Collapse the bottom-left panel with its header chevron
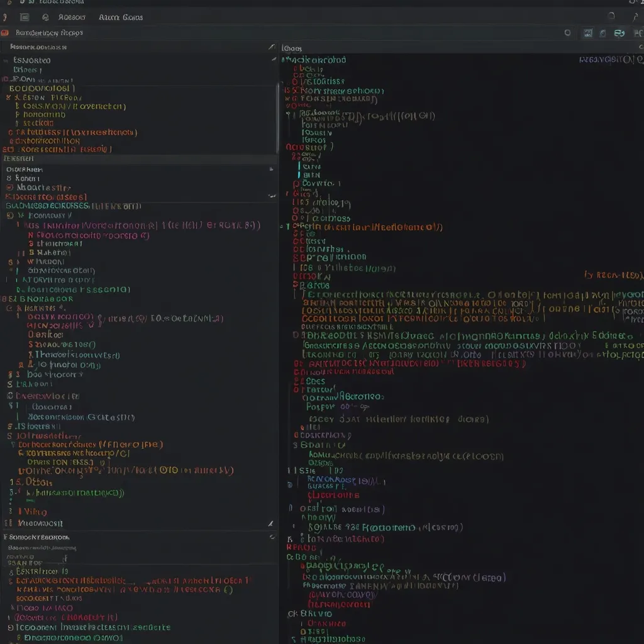The width and height of the screenshot is (644, 644). [272, 537]
